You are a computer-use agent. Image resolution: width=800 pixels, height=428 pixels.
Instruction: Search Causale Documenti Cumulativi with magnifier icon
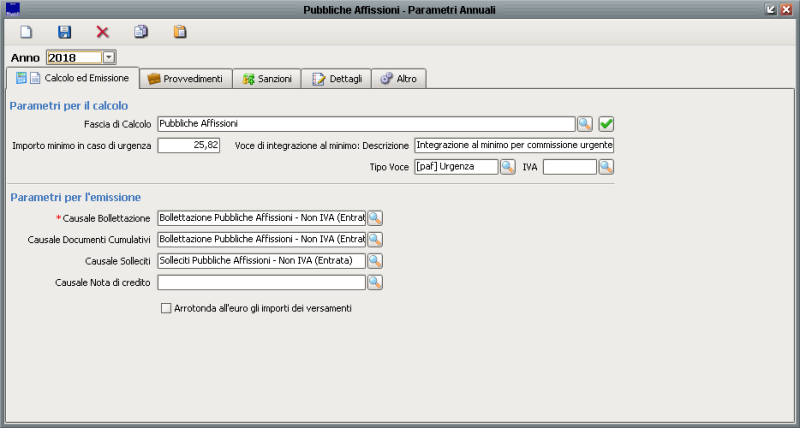(x=375, y=239)
